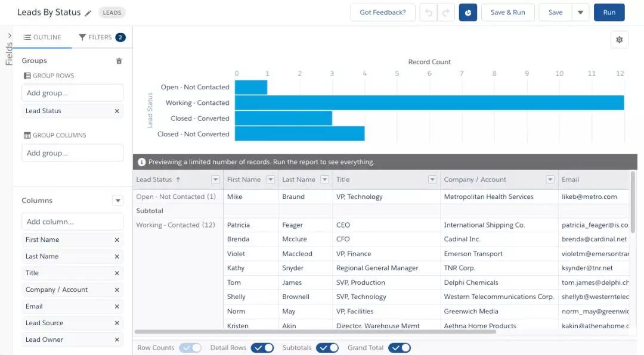
Task: Toggle the chart display icon button
Action: [x=468, y=13]
